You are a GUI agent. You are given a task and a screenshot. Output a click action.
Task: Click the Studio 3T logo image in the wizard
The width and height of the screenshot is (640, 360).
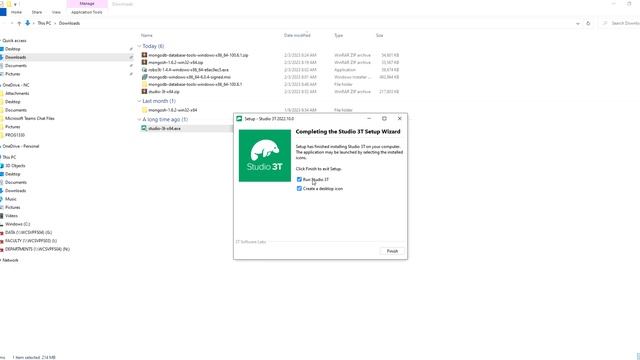[265, 156]
